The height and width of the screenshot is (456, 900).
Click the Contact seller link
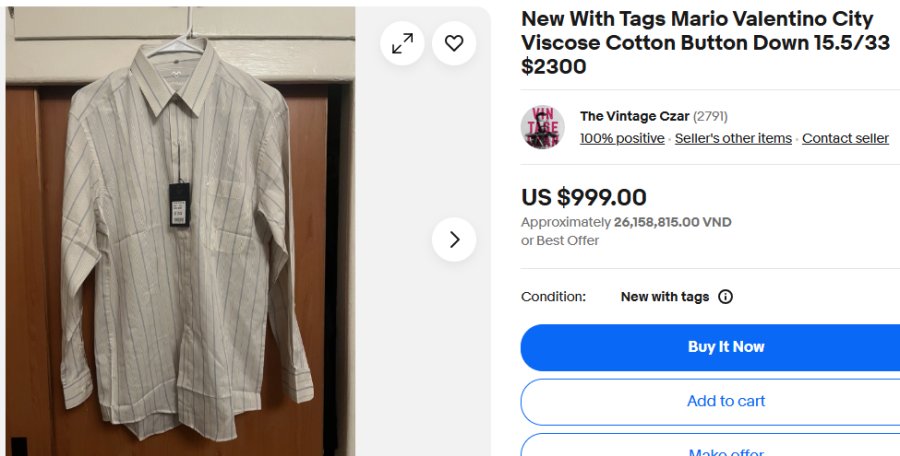[x=845, y=139]
